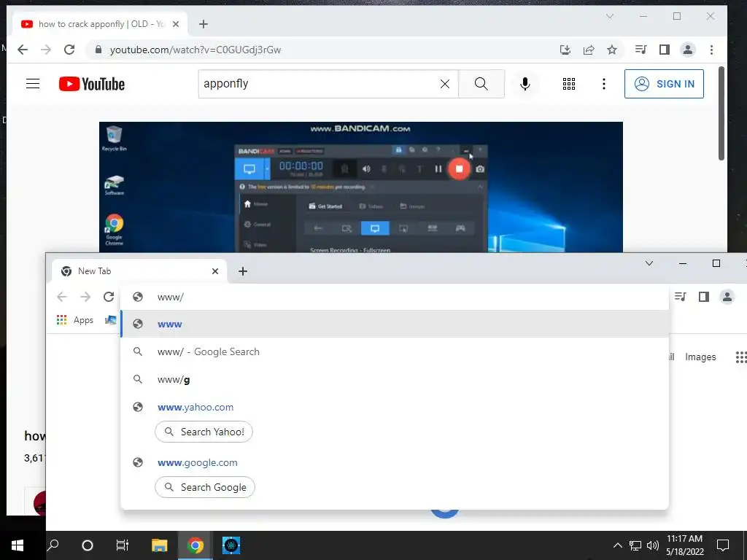The height and width of the screenshot is (560, 747).
Task: Share this page icon in YouTube address bar
Action: click(x=589, y=50)
